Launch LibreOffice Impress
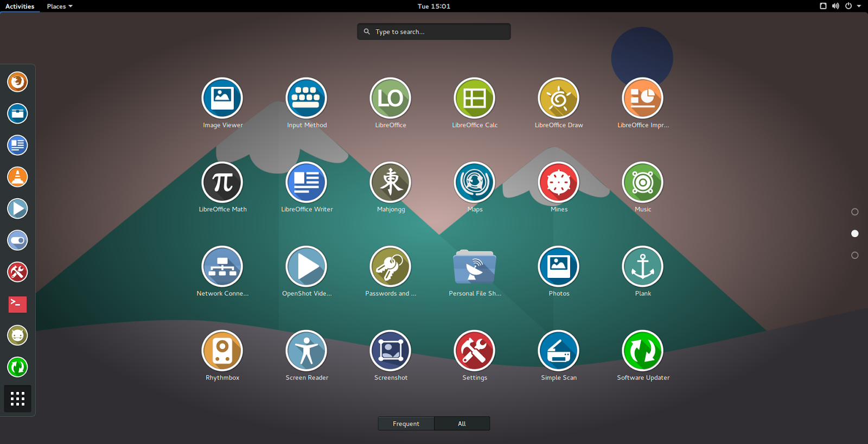Image resolution: width=868 pixels, height=444 pixels. 643,98
